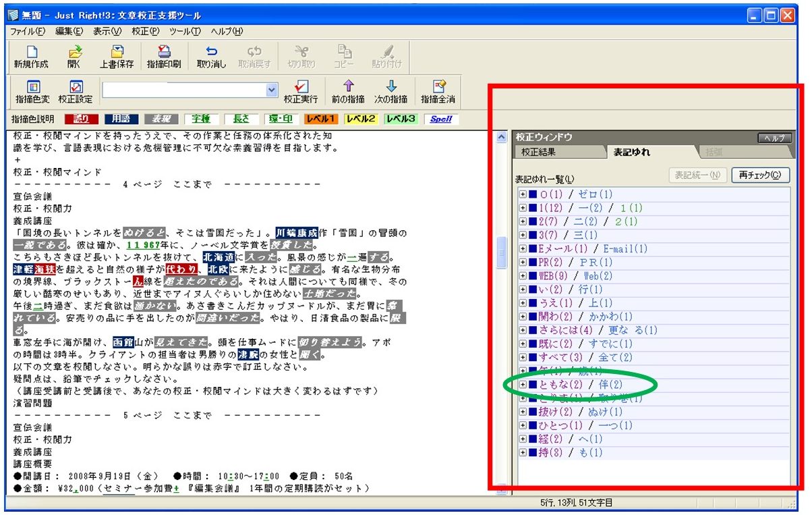Click the green レベル3 legend swatch

[401, 119]
